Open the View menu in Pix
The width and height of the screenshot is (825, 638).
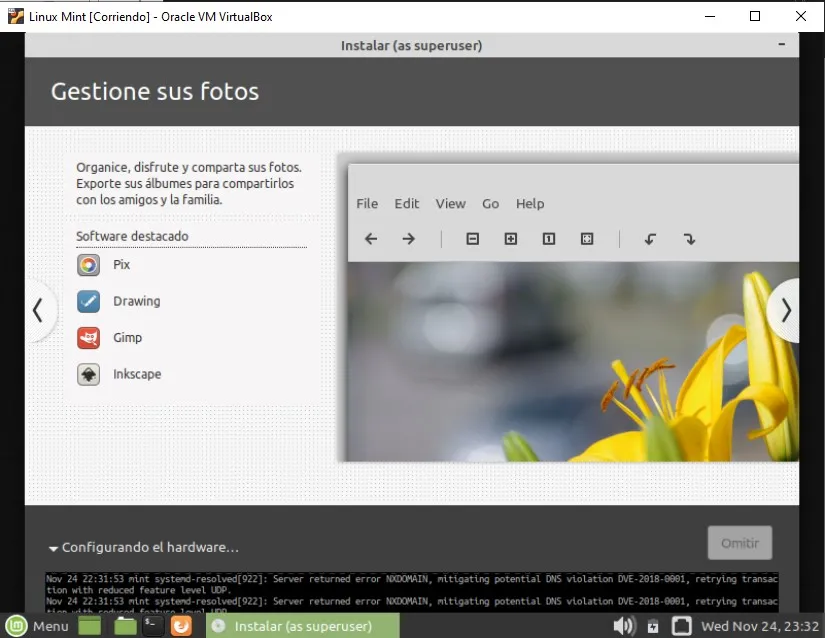pyautogui.click(x=450, y=204)
